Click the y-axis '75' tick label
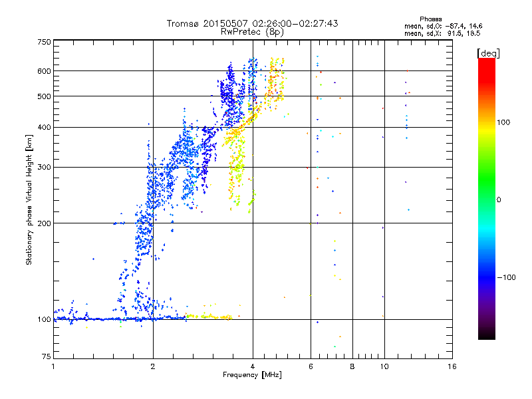Screen dimensions: 532x399 47,356
